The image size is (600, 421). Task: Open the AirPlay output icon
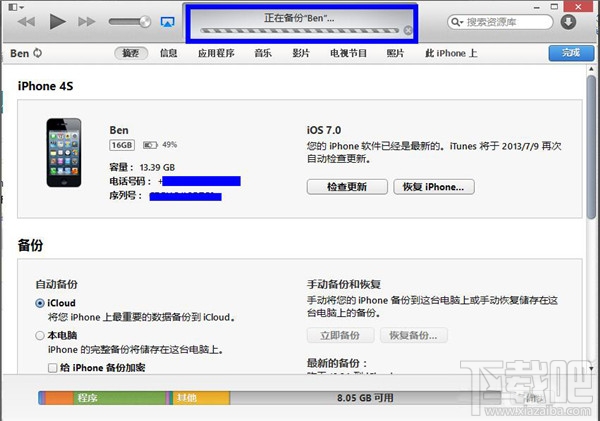167,22
